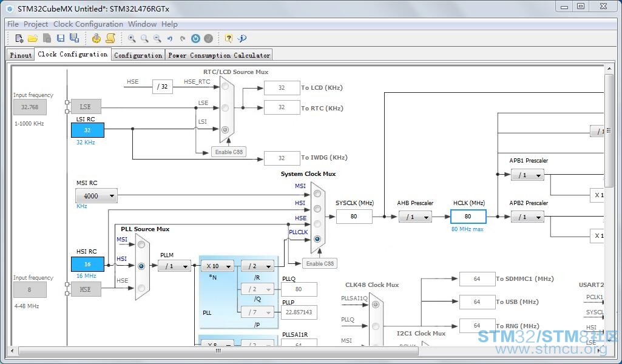
Task: Click the first zoom magnifier toolbar icon
Action: [x=132, y=38]
